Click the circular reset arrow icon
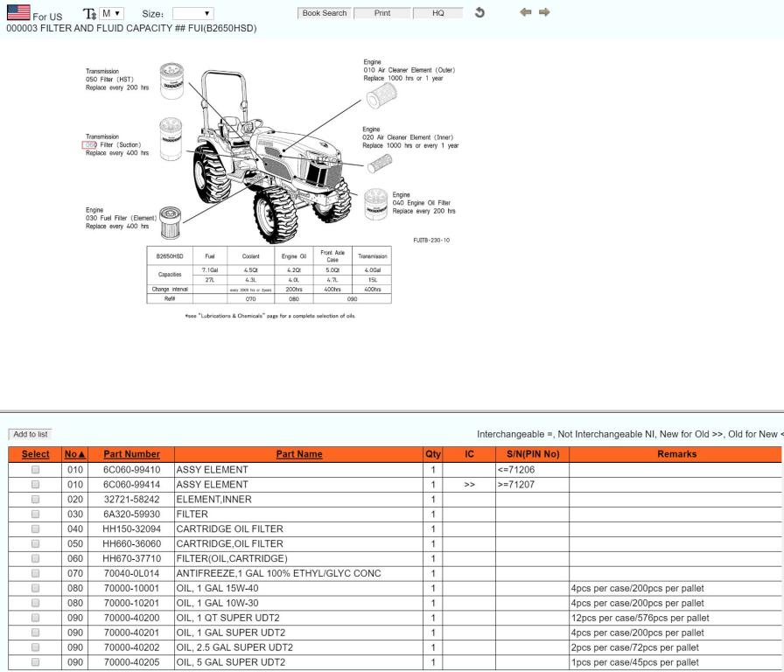The image size is (784, 672). pos(479,12)
